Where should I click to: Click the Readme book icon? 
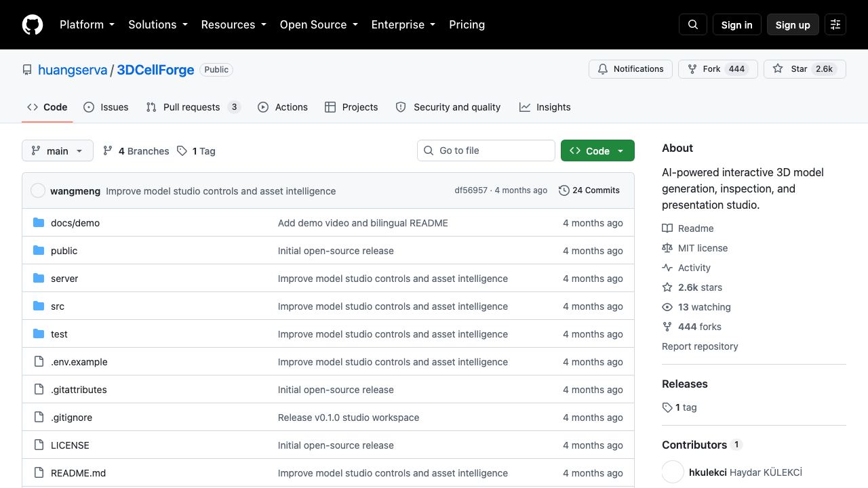click(x=667, y=228)
